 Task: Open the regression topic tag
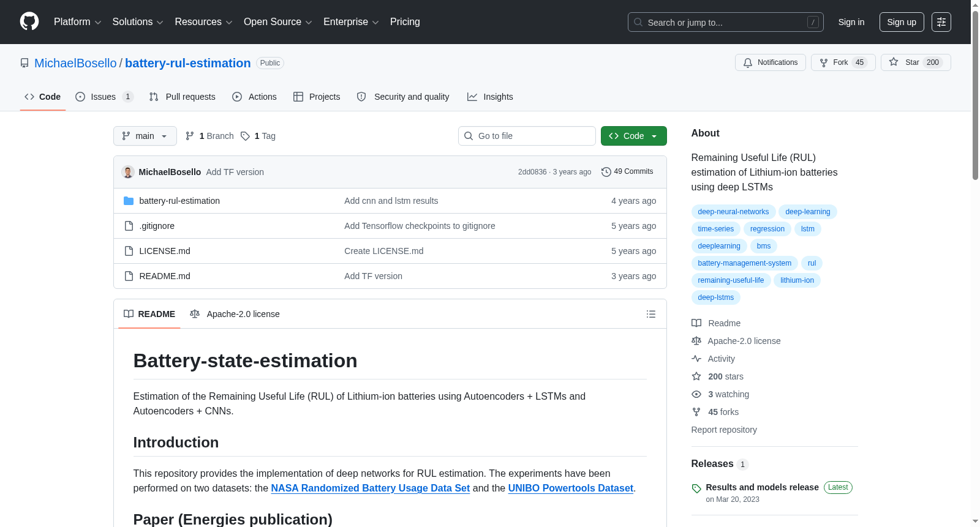pos(767,229)
